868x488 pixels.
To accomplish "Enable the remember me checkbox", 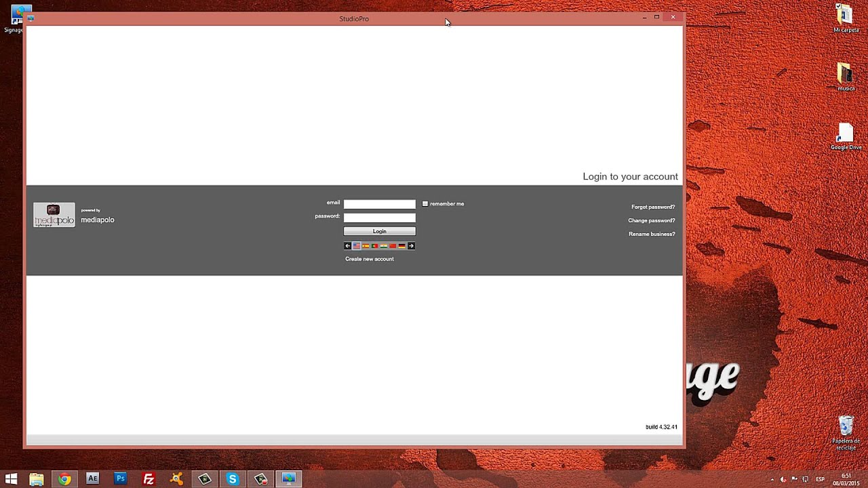I will click(x=425, y=203).
